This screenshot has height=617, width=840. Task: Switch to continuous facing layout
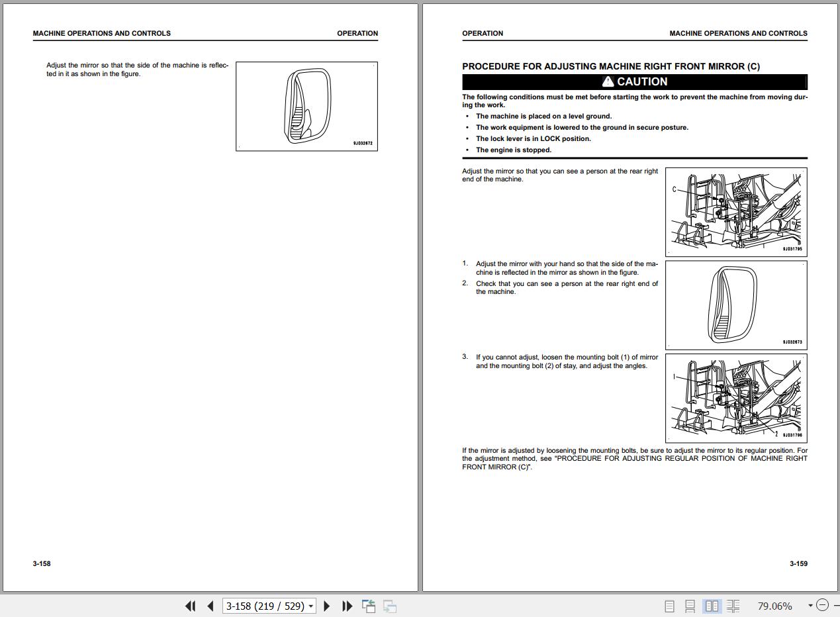[x=733, y=606]
